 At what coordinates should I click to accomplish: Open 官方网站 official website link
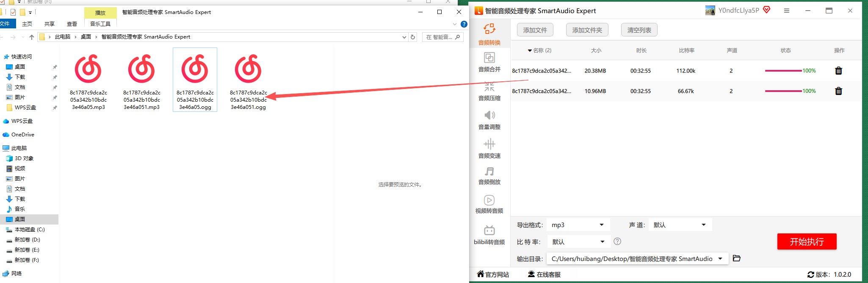click(493, 275)
